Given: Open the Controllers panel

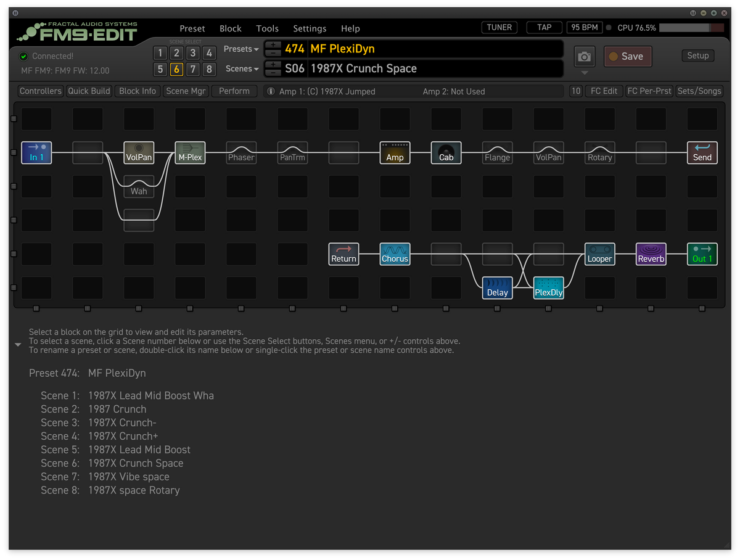Looking at the screenshot, I should 41,91.
